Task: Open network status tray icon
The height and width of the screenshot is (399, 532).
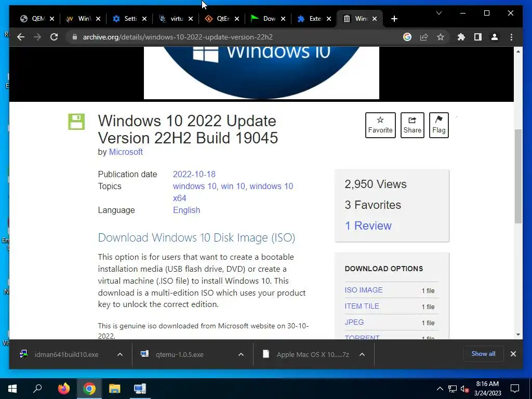Action: (x=453, y=389)
